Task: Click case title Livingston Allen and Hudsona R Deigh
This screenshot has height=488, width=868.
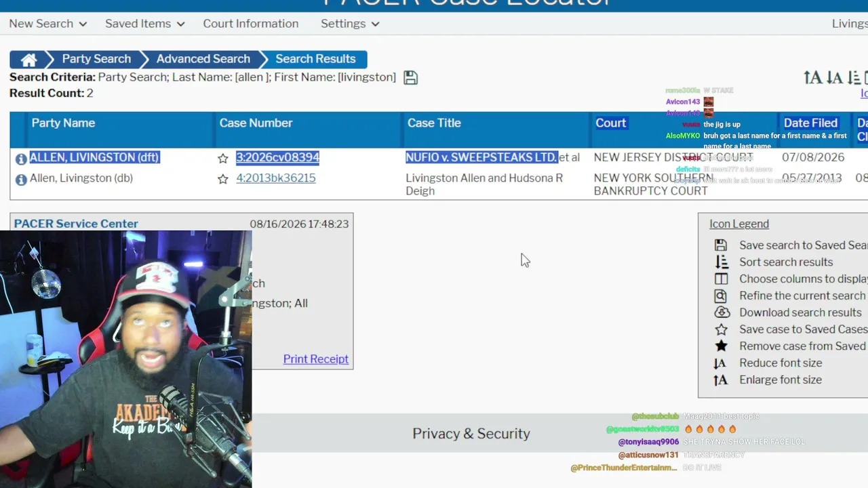Action: 484,184
